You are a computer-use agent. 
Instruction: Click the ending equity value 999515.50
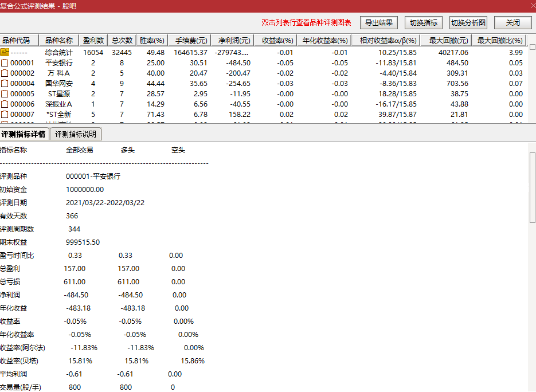83,242
